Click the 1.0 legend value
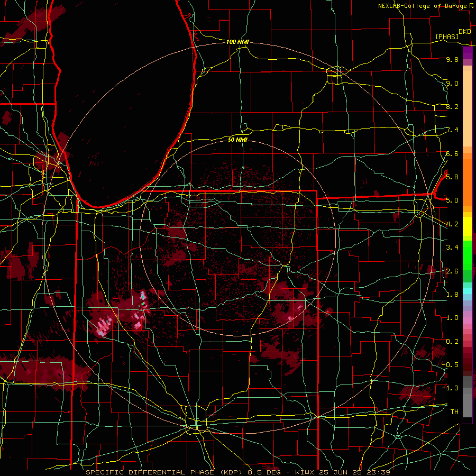The width and height of the screenshot is (476, 476). [452, 317]
